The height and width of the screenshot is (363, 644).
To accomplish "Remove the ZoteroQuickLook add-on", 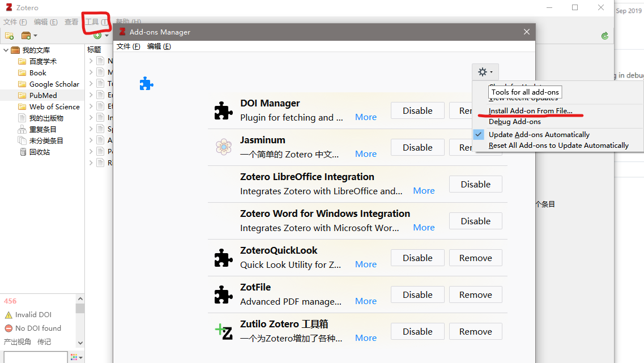I will tap(476, 258).
